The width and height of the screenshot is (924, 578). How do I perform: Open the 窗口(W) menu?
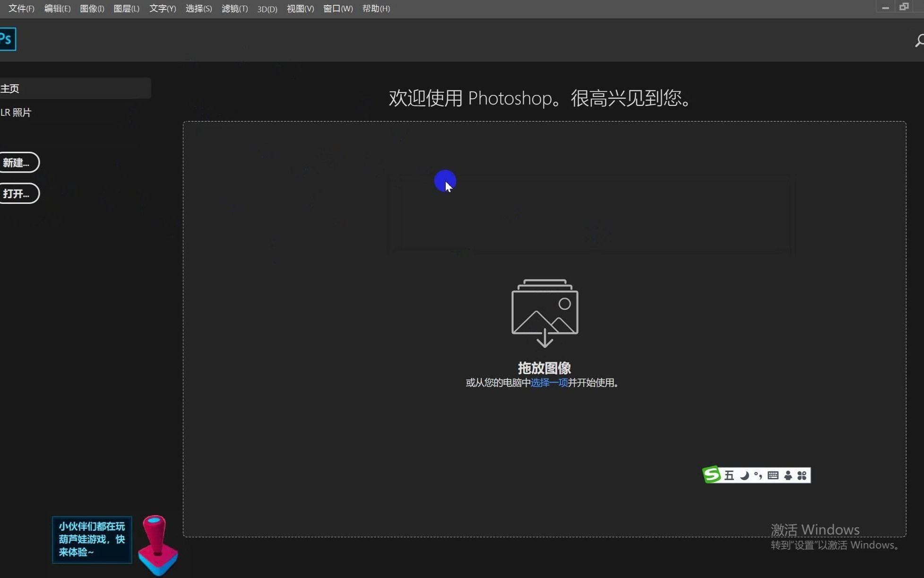point(337,9)
